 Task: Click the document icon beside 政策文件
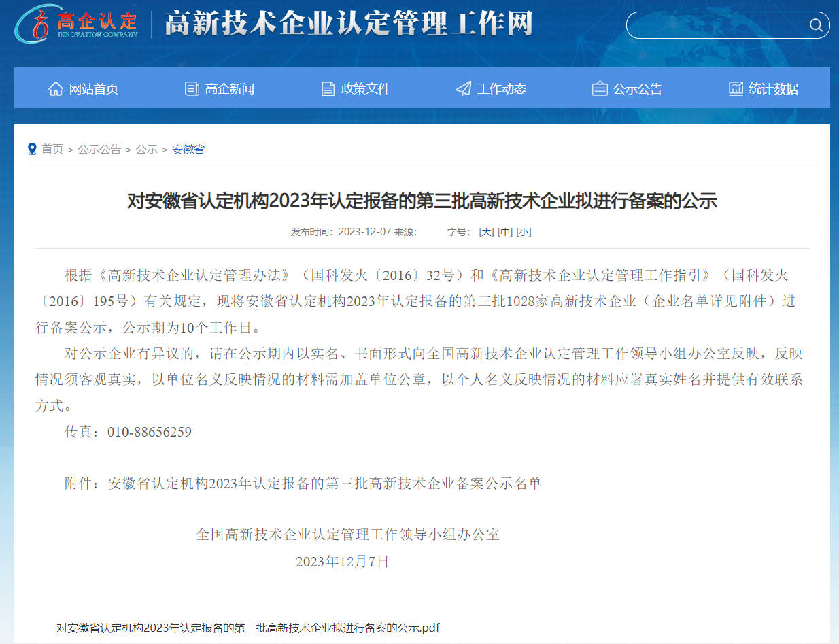[x=328, y=88]
